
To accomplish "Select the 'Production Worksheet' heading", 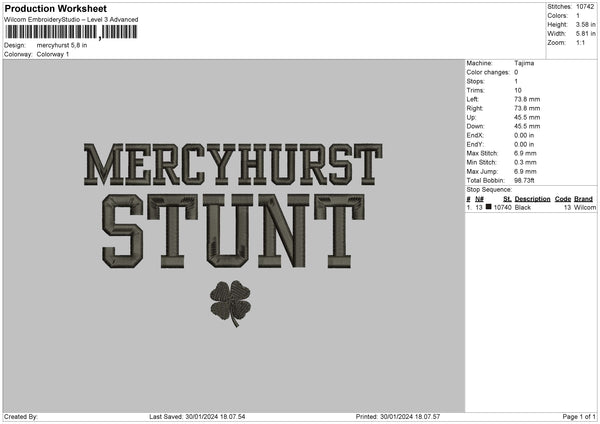I will [55, 8].
